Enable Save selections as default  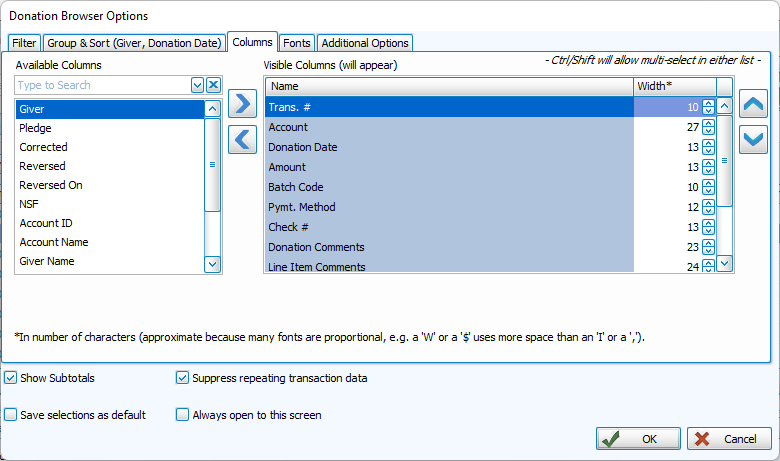tap(10, 414)
